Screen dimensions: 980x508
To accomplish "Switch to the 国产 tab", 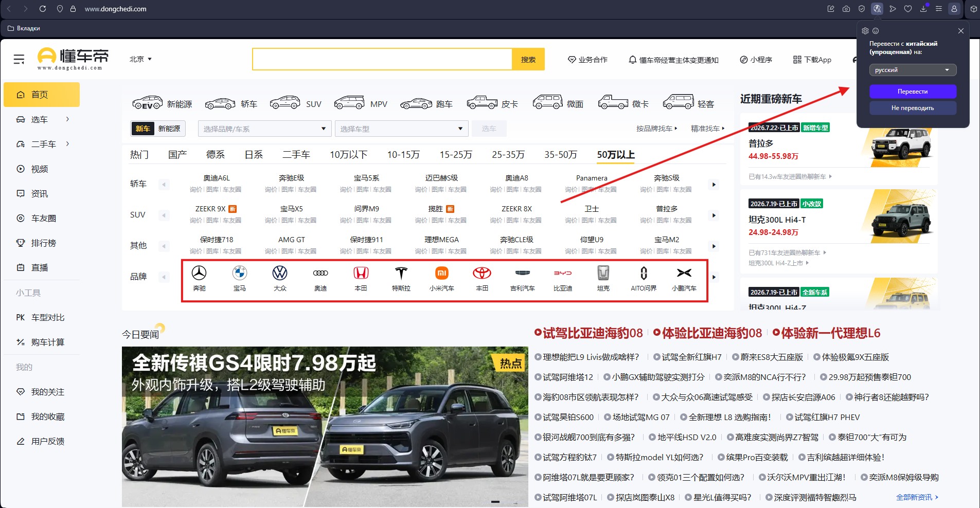I will [x=177, y=155].
